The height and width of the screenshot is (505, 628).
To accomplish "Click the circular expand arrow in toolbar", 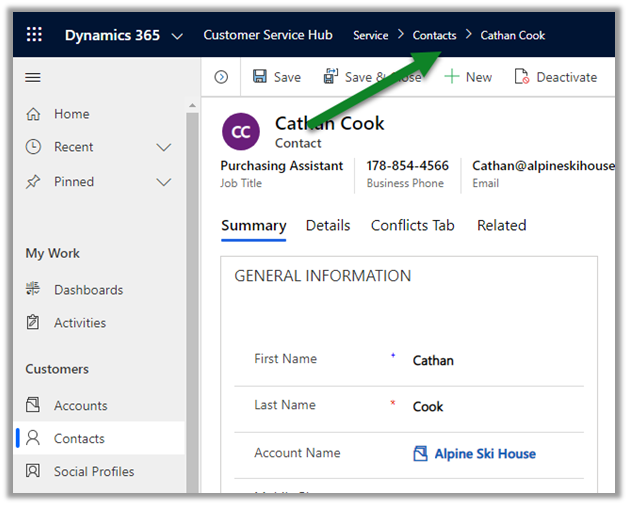I will [x=221, y=77].
